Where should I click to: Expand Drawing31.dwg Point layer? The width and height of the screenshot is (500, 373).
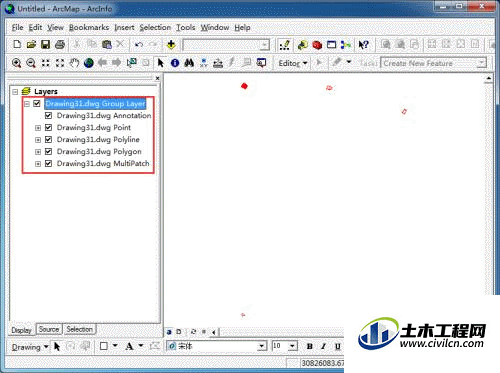click(38, 128)
